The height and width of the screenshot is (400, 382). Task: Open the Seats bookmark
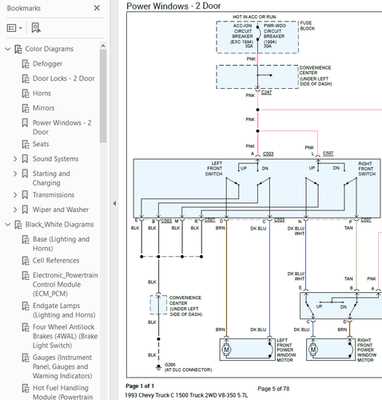41,144
